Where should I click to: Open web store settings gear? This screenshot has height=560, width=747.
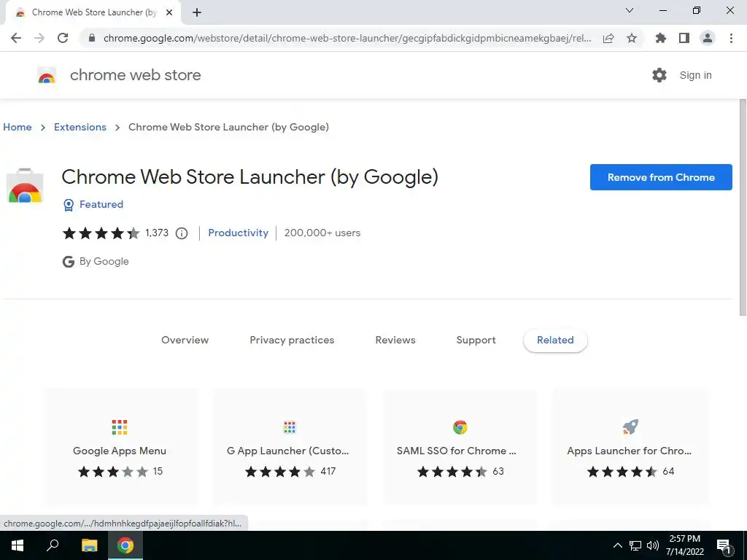click(659, 75)
